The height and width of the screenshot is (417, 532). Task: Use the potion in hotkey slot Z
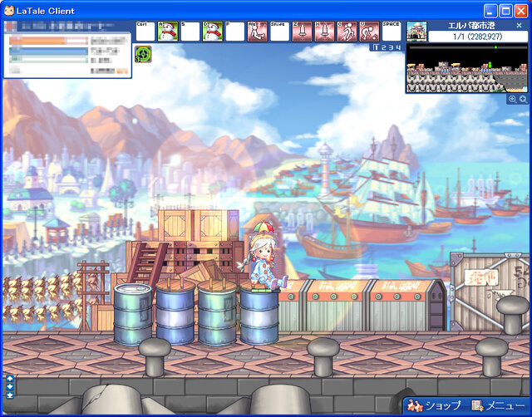click(302, 32)
